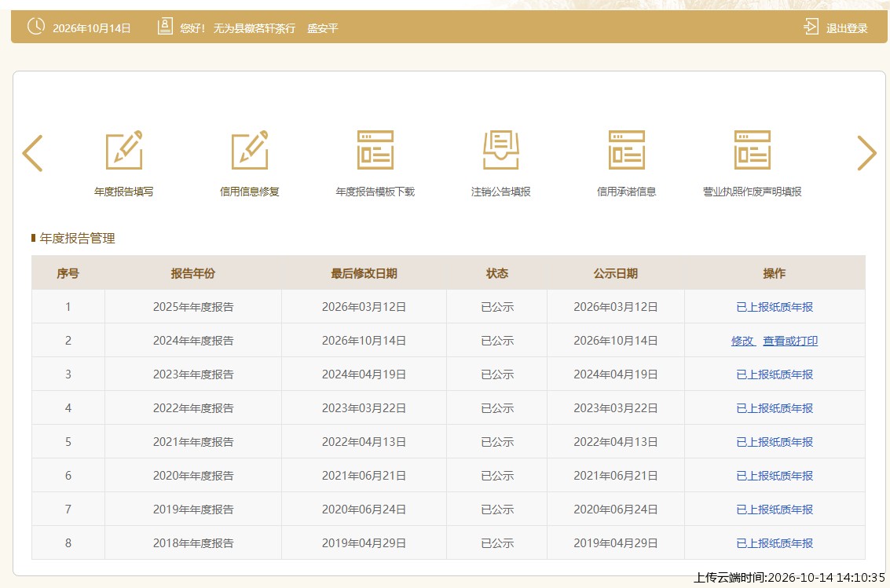Viewport: 890px width, 588px height.
Task: Click the 报告年份 column header
Action: pos(193,273)
